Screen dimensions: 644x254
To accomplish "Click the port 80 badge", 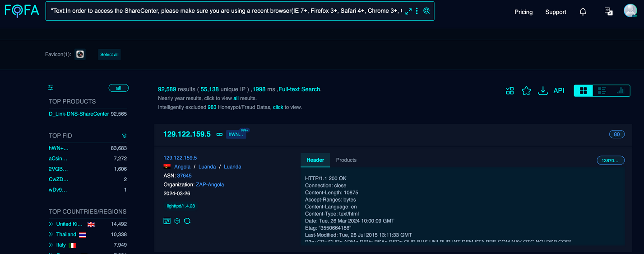I will pos(617,134).
